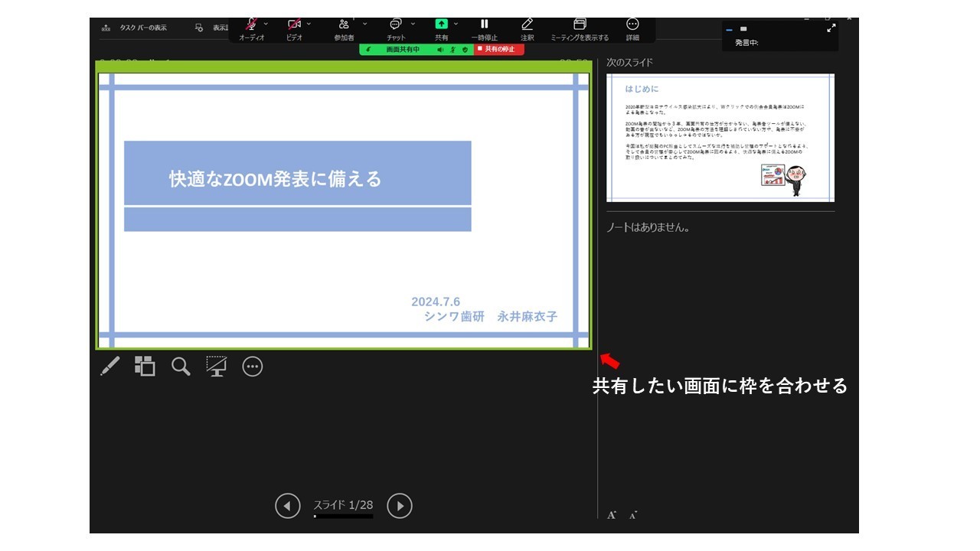Open more slideshow options ellipsis below the slide
The width and height of the screenshot is (980, 551).
[x=253, y=367]
